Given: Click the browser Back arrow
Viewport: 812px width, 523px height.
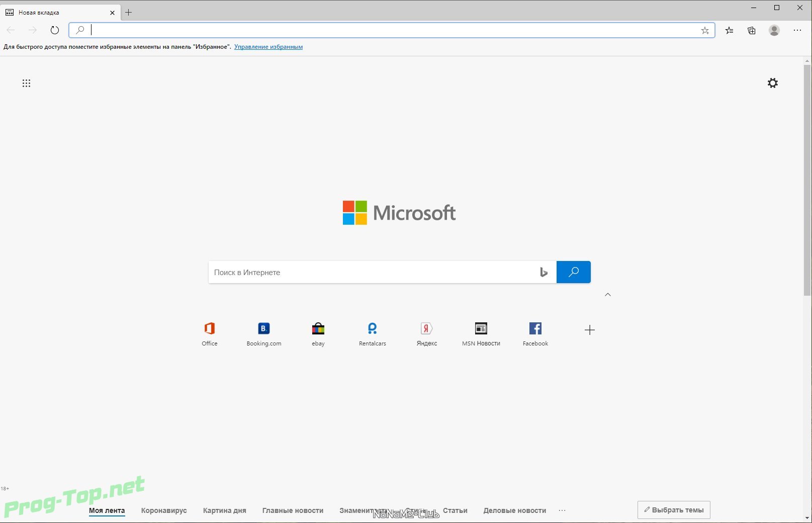Looking at the screenshot, I should click(11, 30).
